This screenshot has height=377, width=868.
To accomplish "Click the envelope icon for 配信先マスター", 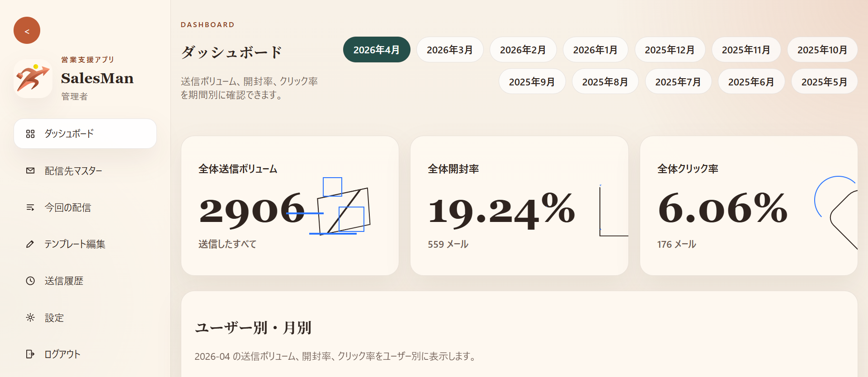I will 30,170.
